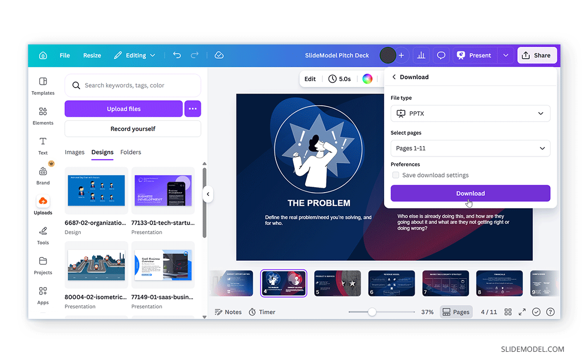This screenshot has height=364, width=588.
Task: Open the help question mark icon
Action: pos(550,312)
